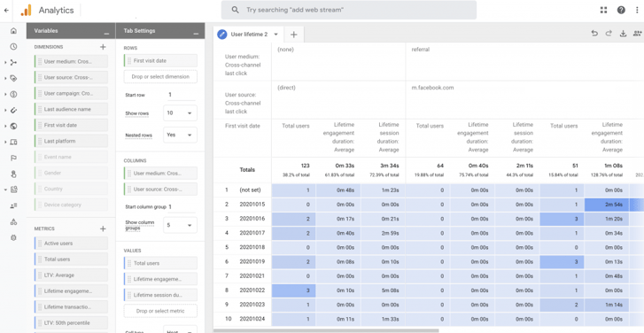Add a new metric with plus
Image resolution: width=644 pixels, height=333 pixels.
pos(103,228)
